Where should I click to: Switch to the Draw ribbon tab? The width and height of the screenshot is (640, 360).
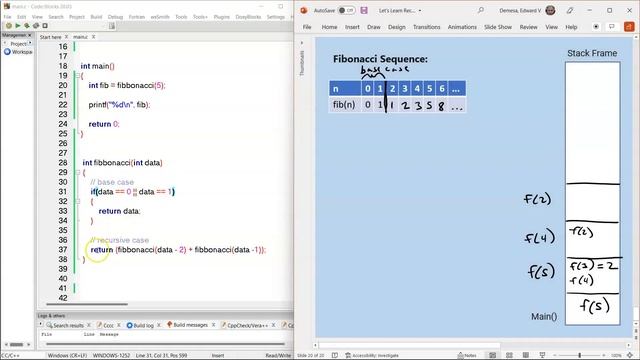tap(373, 27)
